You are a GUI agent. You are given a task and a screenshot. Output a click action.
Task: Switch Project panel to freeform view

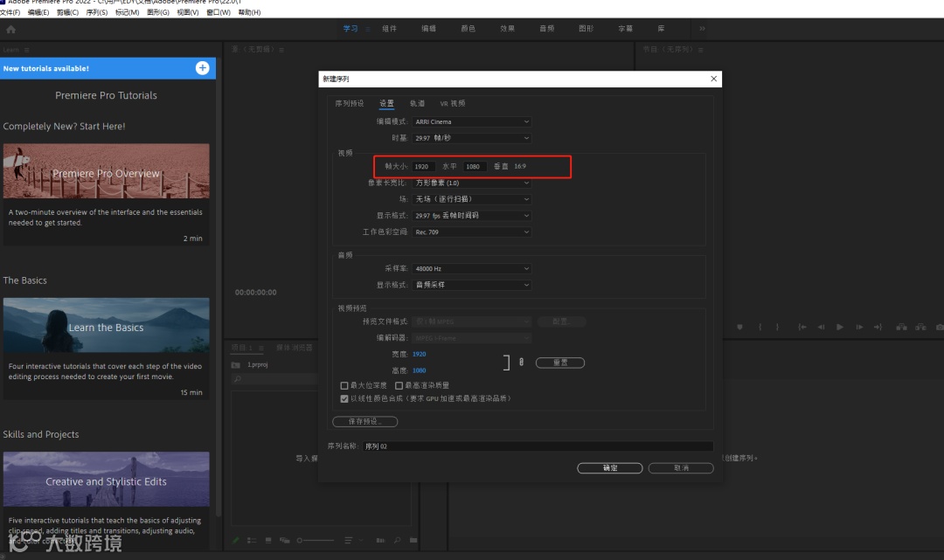click(284, 540)
